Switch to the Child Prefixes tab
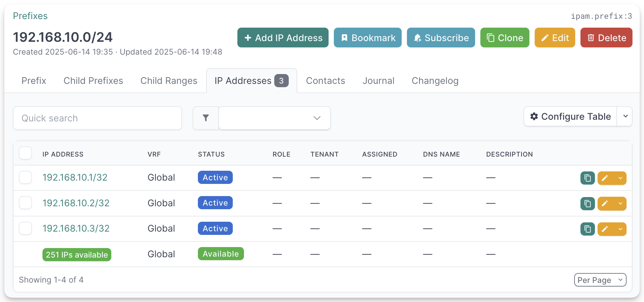 [93, 81]
